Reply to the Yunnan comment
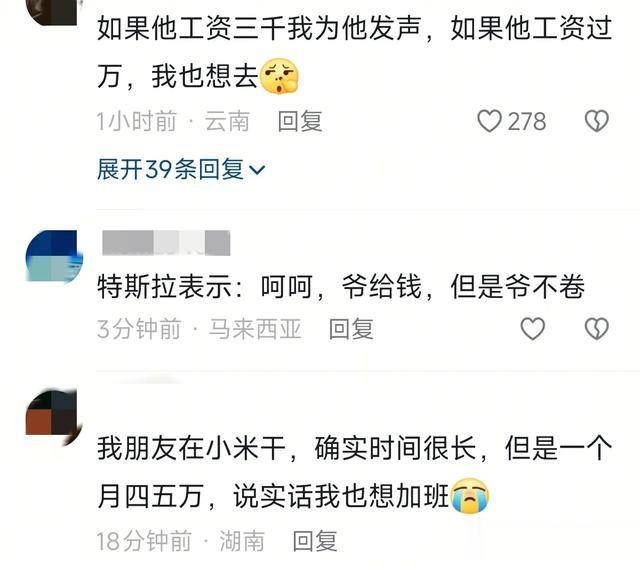 pyautogui.click(x=300, y=121)
